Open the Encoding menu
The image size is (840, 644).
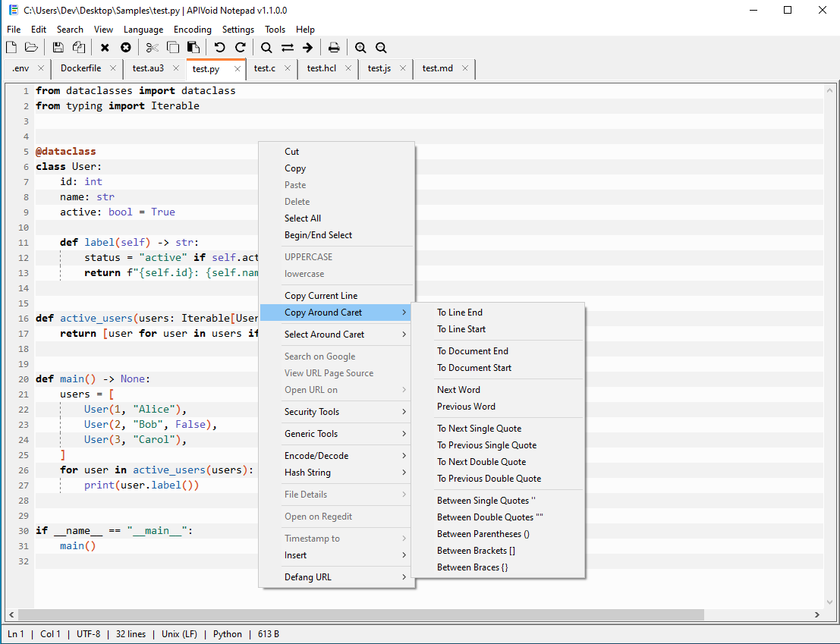click(192, 30)
